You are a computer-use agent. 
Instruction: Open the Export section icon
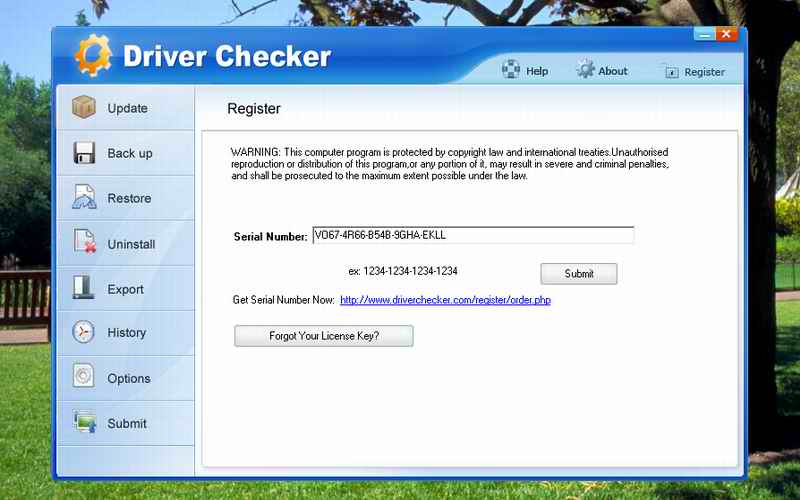pos(84,289)
